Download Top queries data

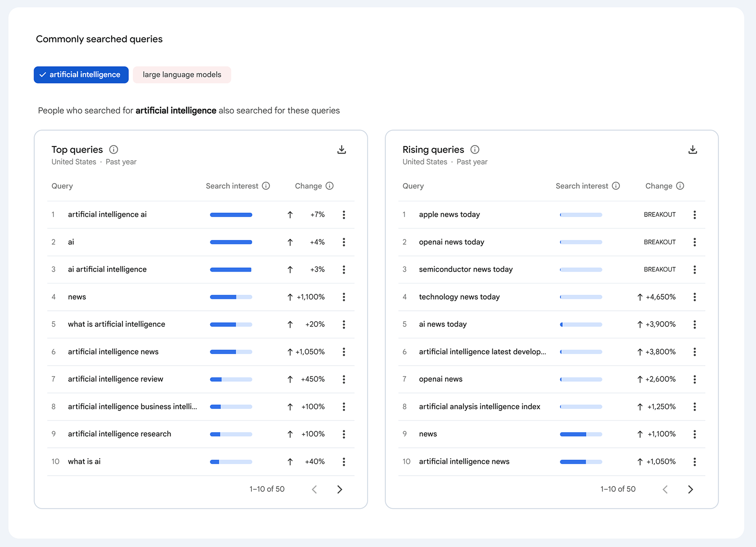pyautogui.click(x=341, y=149)
